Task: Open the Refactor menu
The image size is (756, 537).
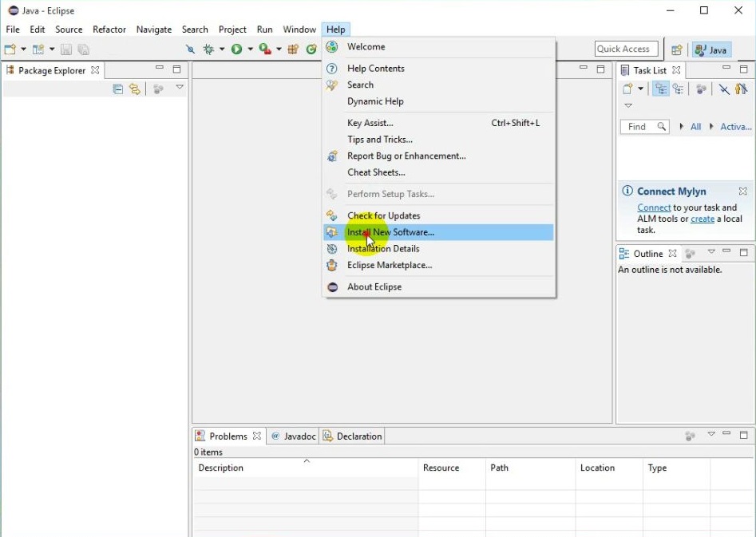Action: pyautogui.click(x=109, y=30)
